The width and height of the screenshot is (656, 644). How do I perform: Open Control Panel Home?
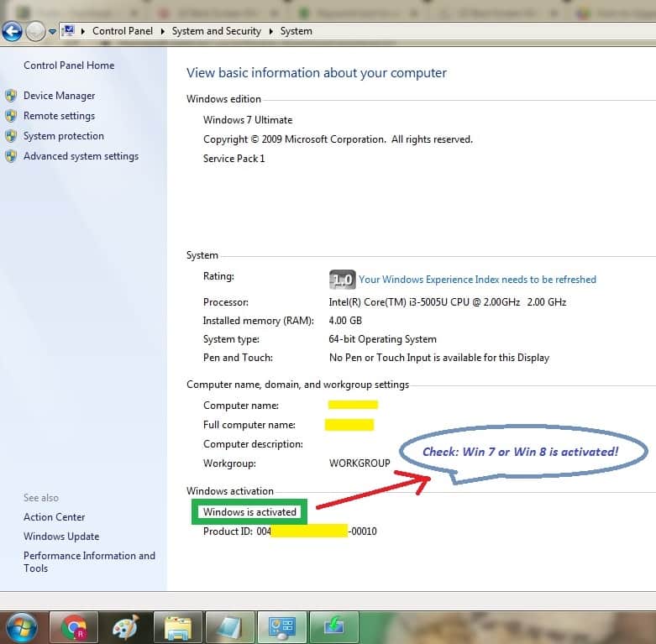click(x=69, y=65)
